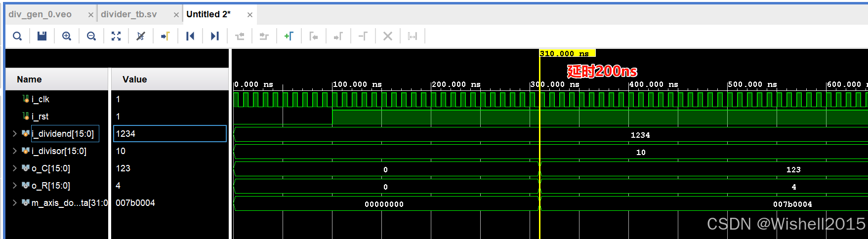Select the i_divisor[15:0] signal name
868x239 pixels.
click(x=59, y=151)
